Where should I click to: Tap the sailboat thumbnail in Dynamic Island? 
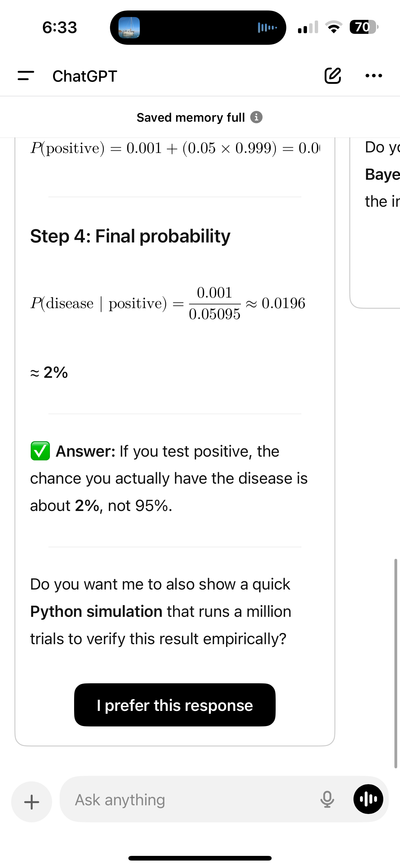[129, 27]
